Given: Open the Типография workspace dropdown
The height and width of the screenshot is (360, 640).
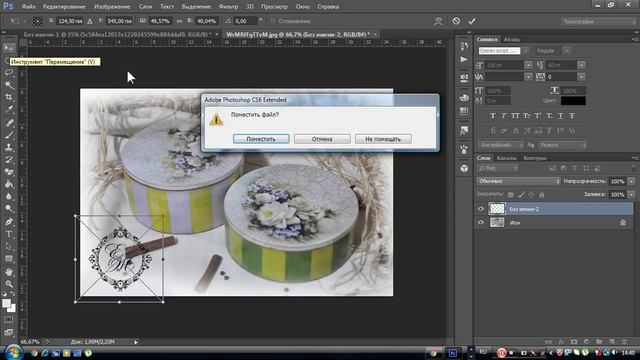Looking at the screenshot, I should pyautogui.click(x=598, y=21).
